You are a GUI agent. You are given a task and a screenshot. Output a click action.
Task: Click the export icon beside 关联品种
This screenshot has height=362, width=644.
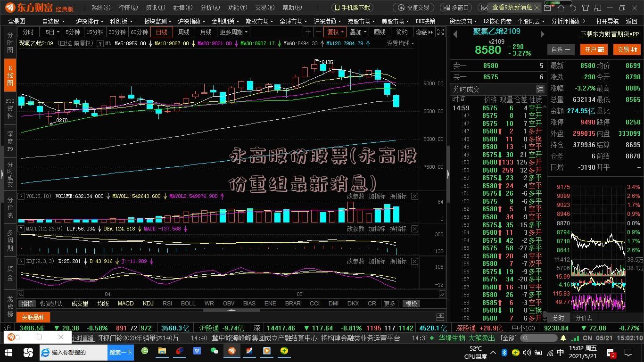pos(440,317)
